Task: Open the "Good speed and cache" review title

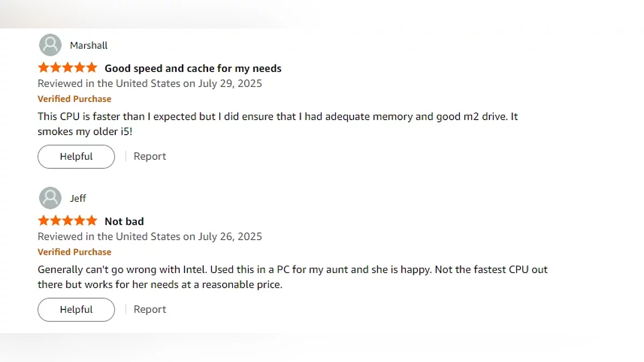Action: tap(193, 69)
